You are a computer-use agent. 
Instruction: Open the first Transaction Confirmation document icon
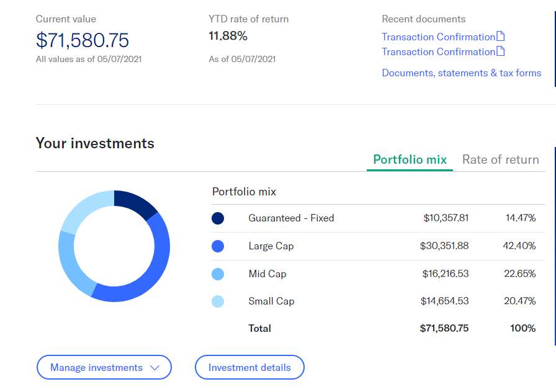pyautogui.click(x=500, y=36)
